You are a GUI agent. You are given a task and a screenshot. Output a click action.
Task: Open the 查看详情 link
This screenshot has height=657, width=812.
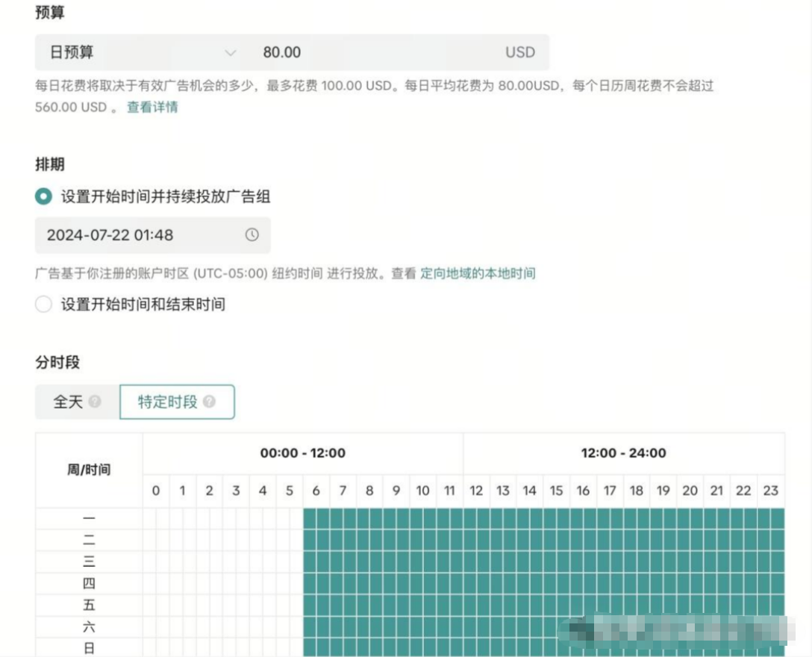(152, 107)
